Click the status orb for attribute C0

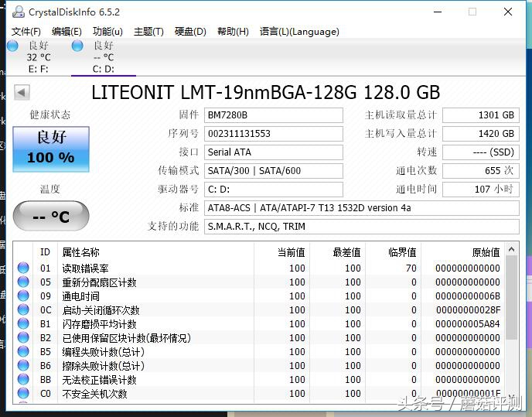coord(23,393)
